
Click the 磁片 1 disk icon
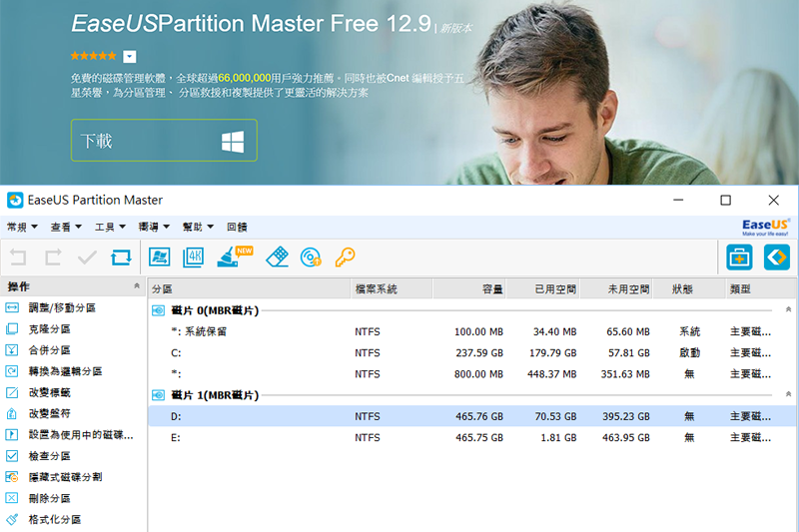pos(159,395)
